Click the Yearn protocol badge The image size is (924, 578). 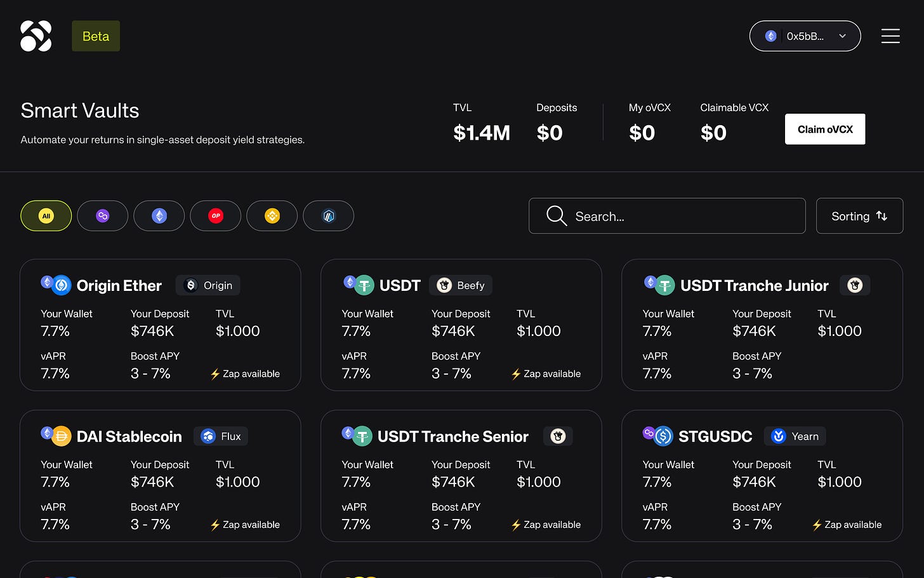tap(795, 436)
